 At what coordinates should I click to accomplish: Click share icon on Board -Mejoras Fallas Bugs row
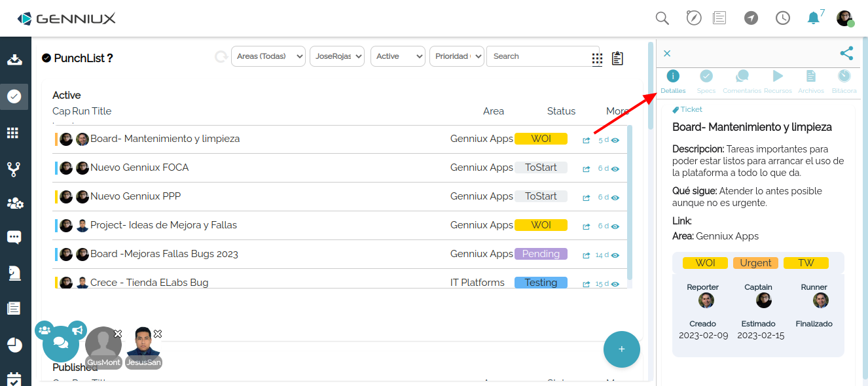[x=587, y=255]
